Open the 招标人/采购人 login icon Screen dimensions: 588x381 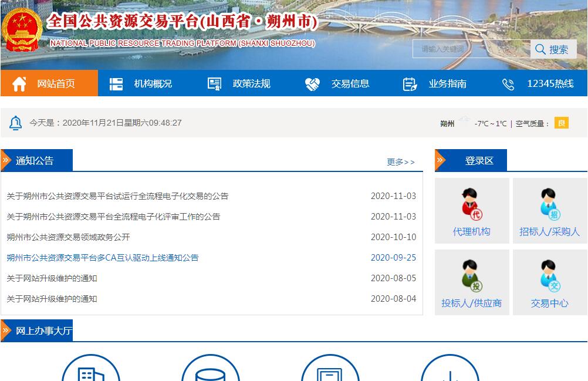pyautogui.click(x=549, y=204)
